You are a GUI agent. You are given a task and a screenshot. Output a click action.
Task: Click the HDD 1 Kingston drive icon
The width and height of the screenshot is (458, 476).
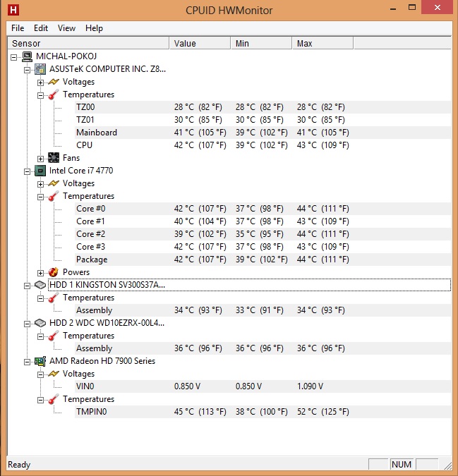40,285
